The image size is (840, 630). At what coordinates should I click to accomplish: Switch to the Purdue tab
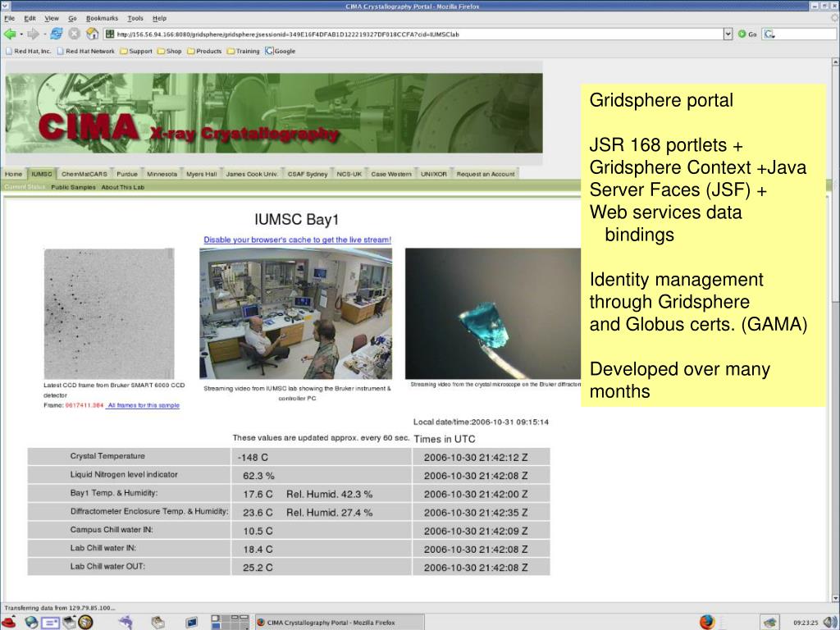(x=127, y=174)
